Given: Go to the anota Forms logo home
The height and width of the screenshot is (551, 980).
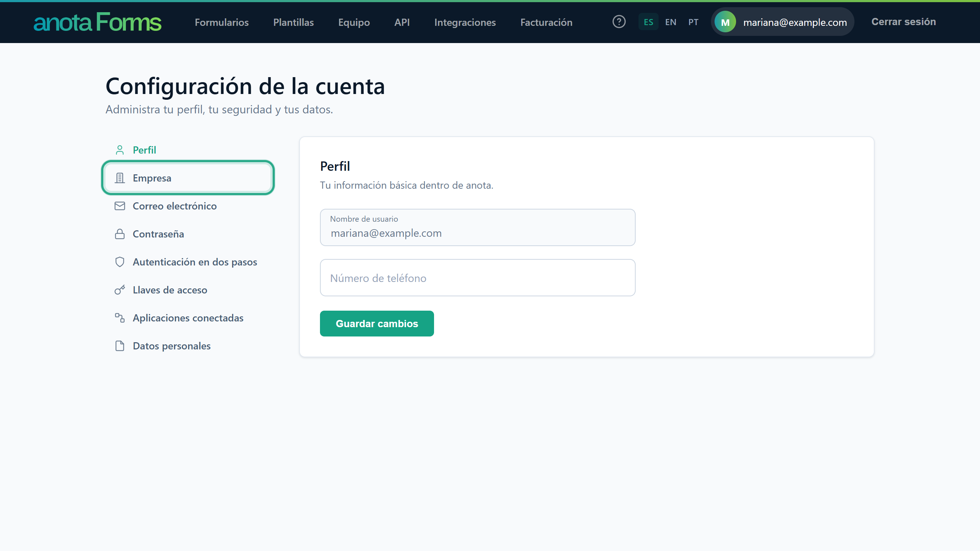Looking at the screenshot, I should click(98, 22).
